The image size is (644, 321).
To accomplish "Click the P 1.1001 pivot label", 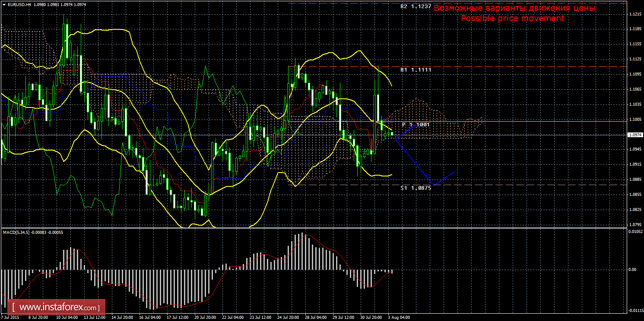I will pos(416,124).
